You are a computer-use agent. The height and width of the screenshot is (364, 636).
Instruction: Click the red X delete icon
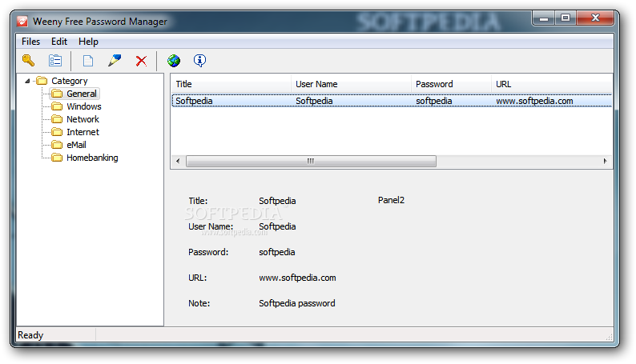[141, 61]
